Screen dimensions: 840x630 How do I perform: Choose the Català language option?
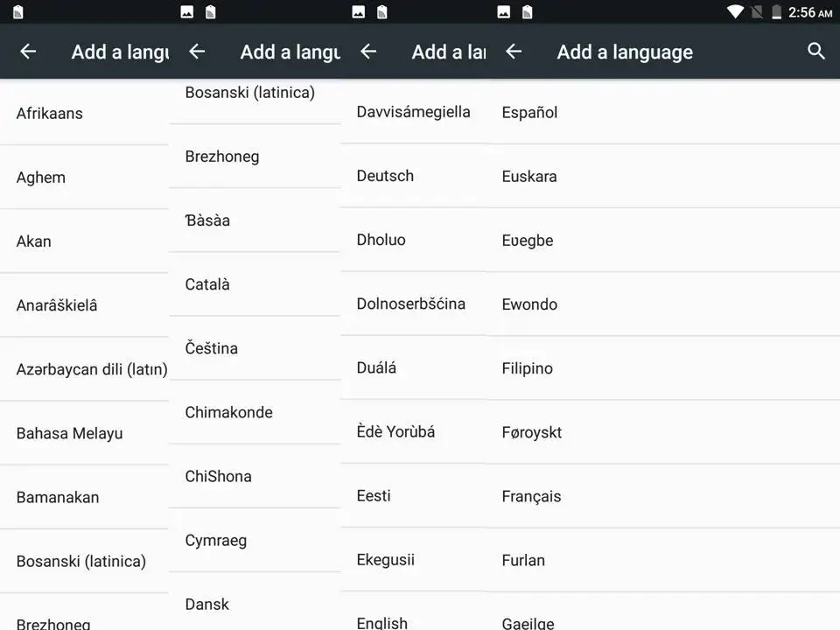[x=207, y=284]
